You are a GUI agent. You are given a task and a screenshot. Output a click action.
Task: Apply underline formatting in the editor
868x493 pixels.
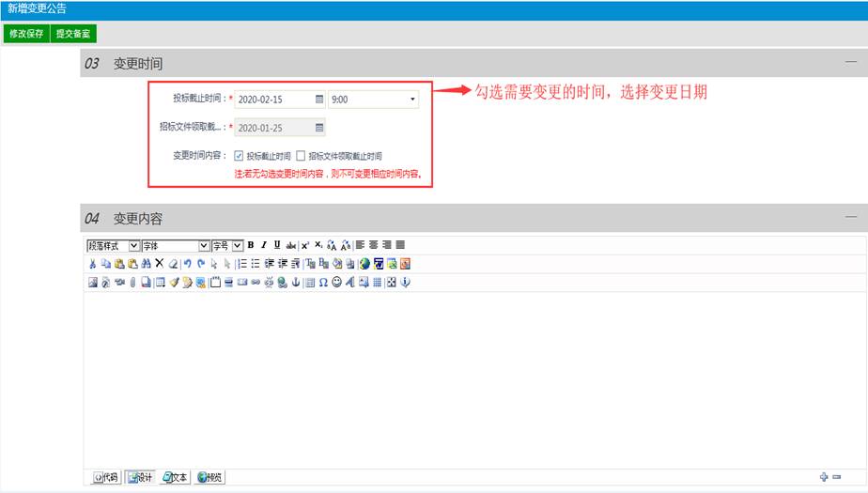tap(277, 245)
